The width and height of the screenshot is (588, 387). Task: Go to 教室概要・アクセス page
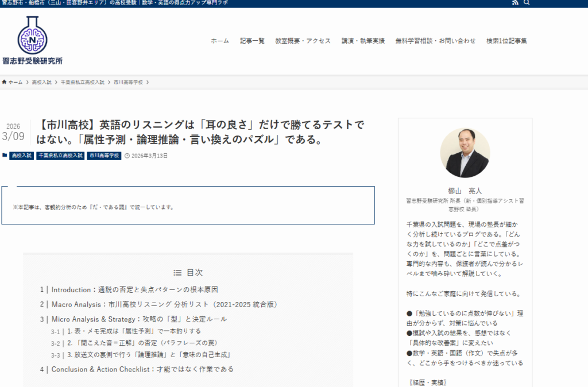(303, 41)
